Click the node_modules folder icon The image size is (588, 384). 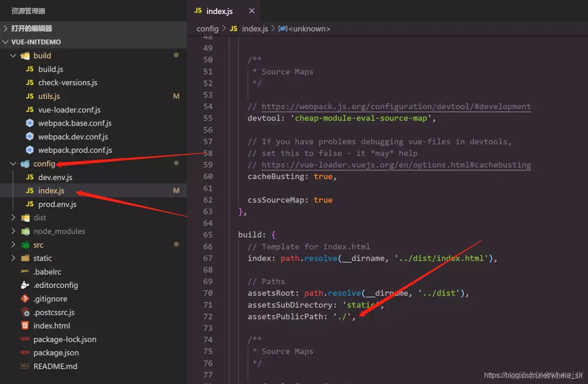(x=25, y=231)
